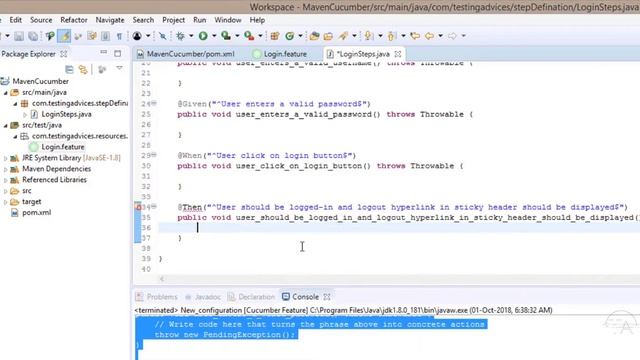Screen dimensions: 640x360
Task: Click Skip All Breakpoints icon
Action: click(162, 36)
